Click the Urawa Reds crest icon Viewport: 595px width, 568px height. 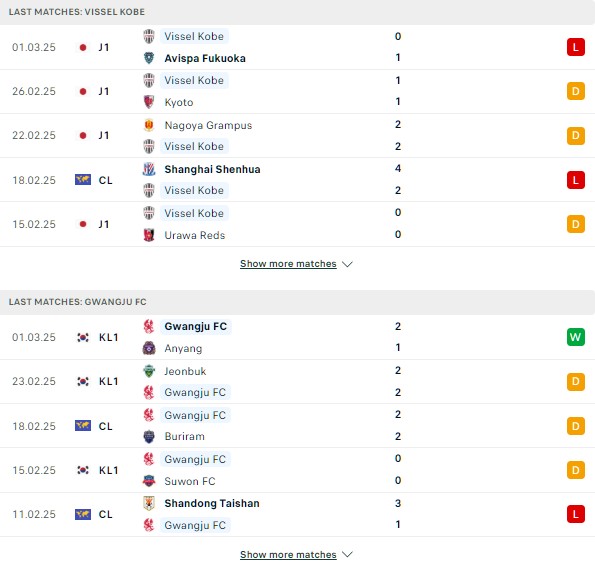pyautogui.click(x=149, y=235)
